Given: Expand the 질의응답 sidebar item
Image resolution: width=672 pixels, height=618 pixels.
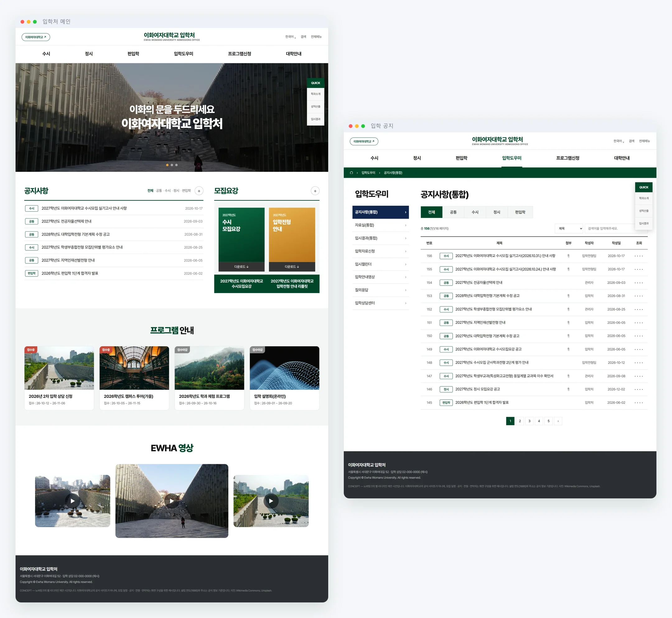Looking at the screenshot, I should (380, 290).
